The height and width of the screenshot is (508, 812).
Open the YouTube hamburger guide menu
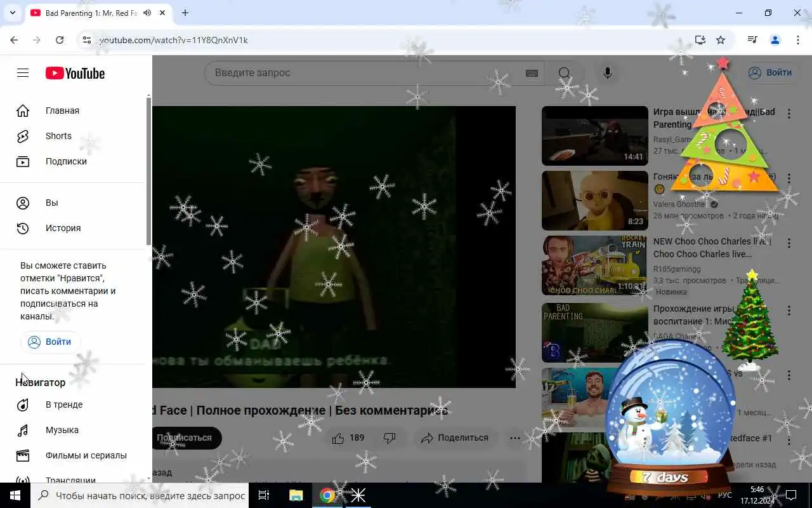(x=23, y=73)
